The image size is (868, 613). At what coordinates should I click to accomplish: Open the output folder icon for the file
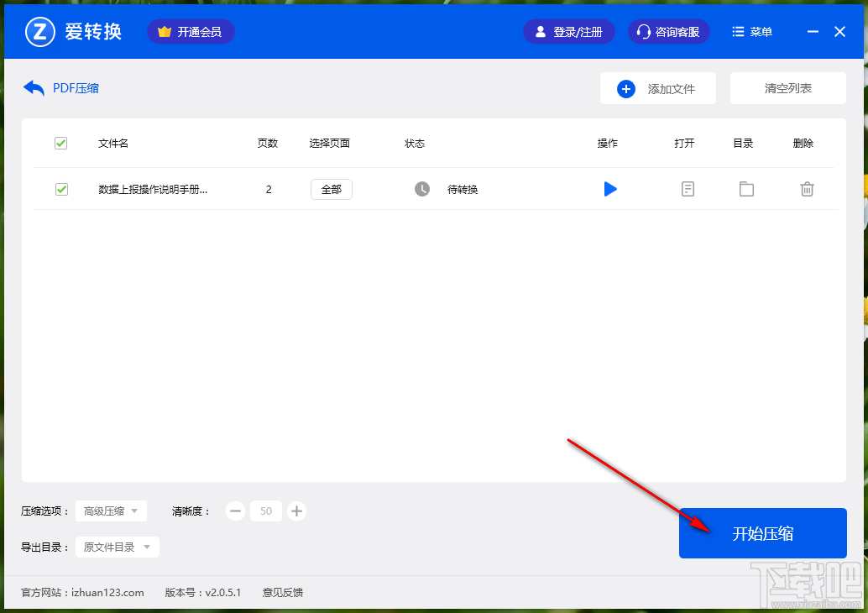(746, 189)
